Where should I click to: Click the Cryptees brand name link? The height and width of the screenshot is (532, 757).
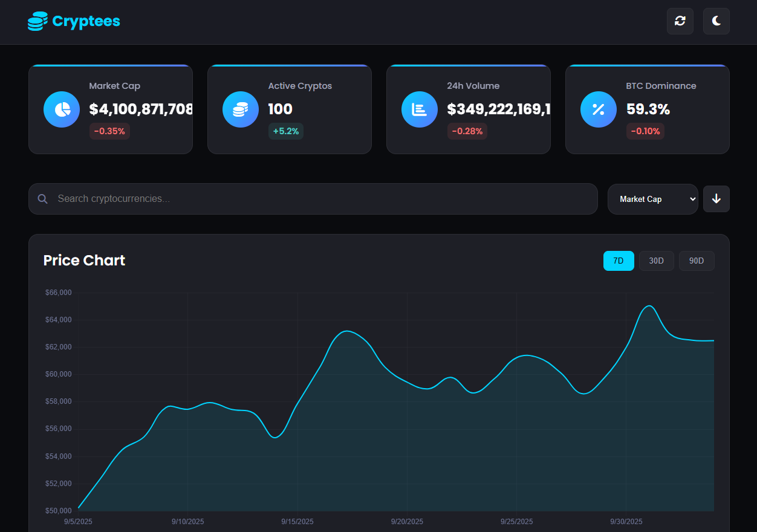tap(86, 22)
